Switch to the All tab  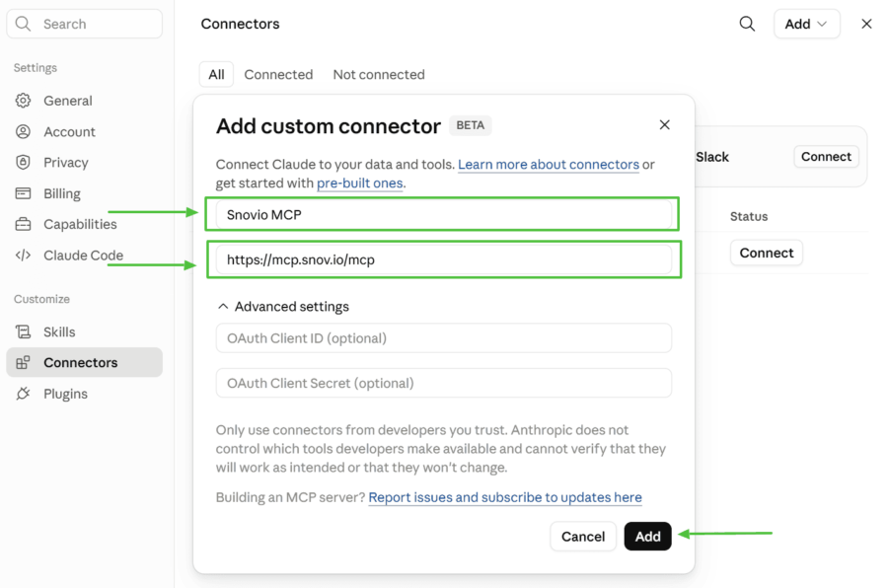(x=216, y=75)
